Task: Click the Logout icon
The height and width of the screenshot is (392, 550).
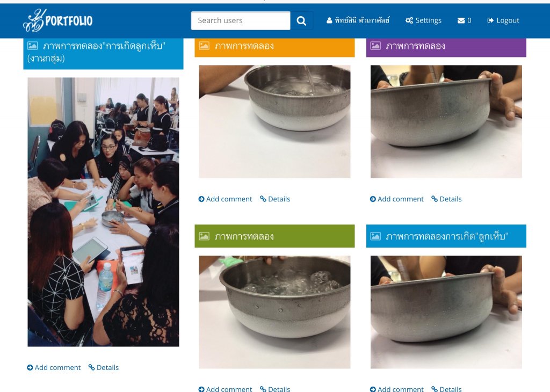Action: pos(490,20)
